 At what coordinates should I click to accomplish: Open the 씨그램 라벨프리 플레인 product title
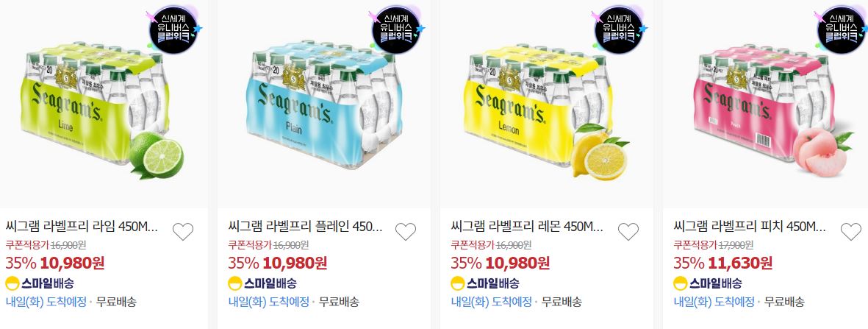[305, 227]
